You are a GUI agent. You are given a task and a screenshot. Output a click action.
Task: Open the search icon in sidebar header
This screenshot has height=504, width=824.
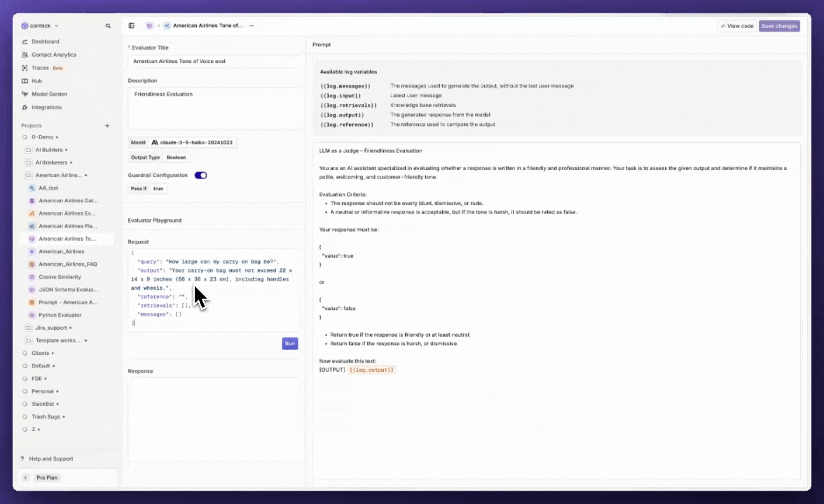pyautogui.click(x=108, y=26)
